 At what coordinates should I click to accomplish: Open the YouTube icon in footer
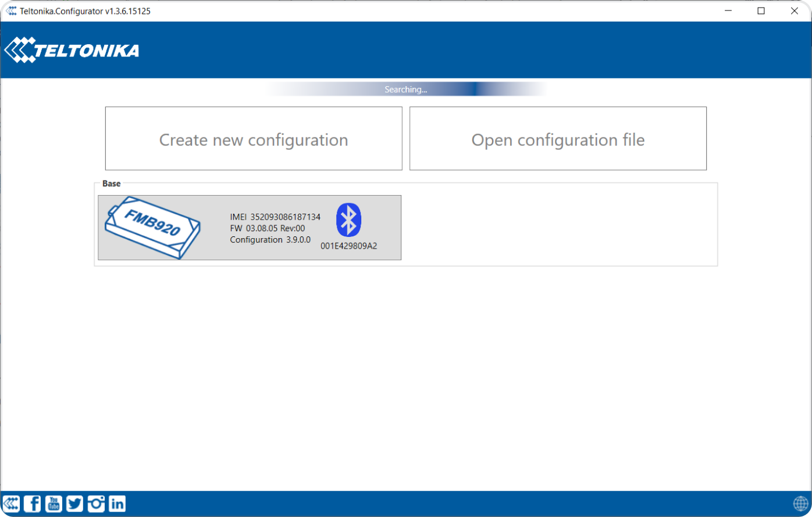click(54, 504)
